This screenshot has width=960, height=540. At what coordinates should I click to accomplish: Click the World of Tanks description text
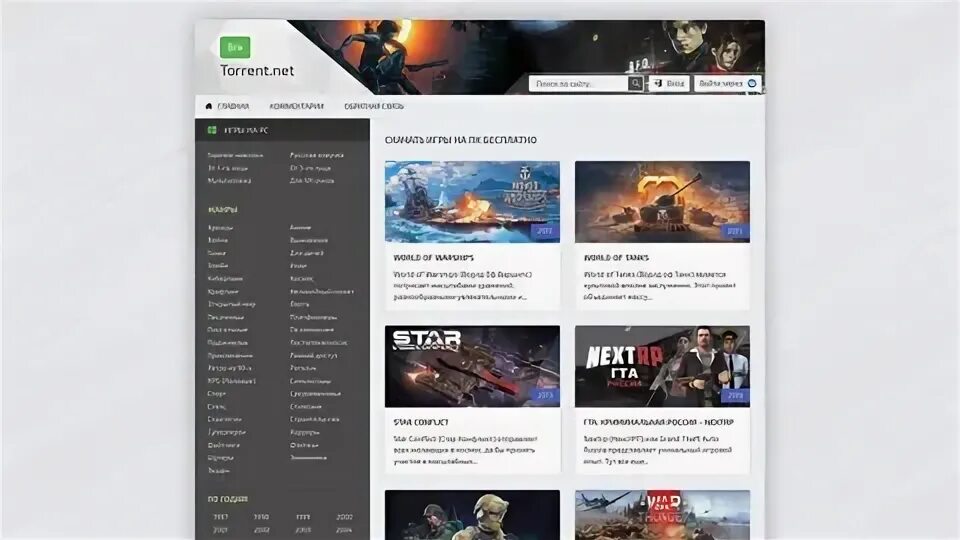(x=659, y=286)
